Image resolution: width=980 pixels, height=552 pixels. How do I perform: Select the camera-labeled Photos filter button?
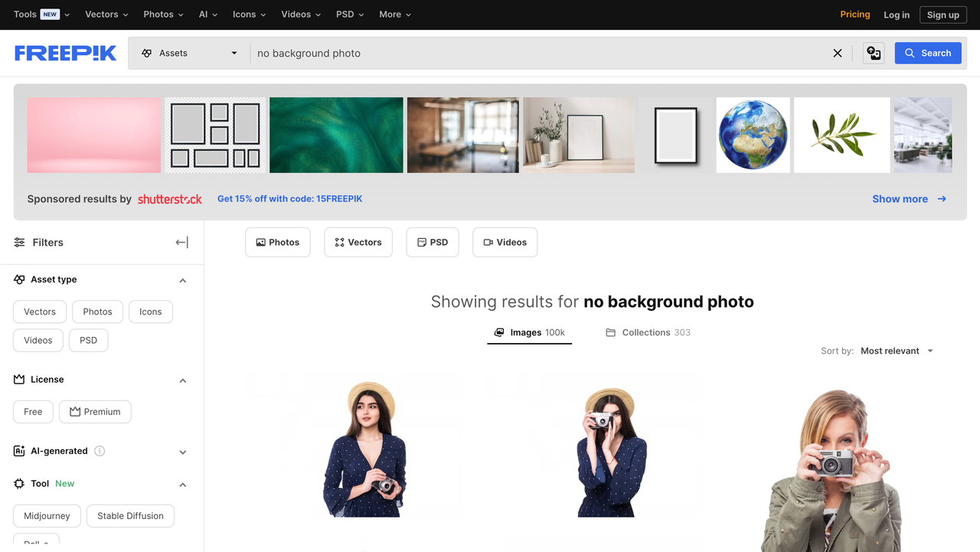pyautogui.click(x=277, y=242)
